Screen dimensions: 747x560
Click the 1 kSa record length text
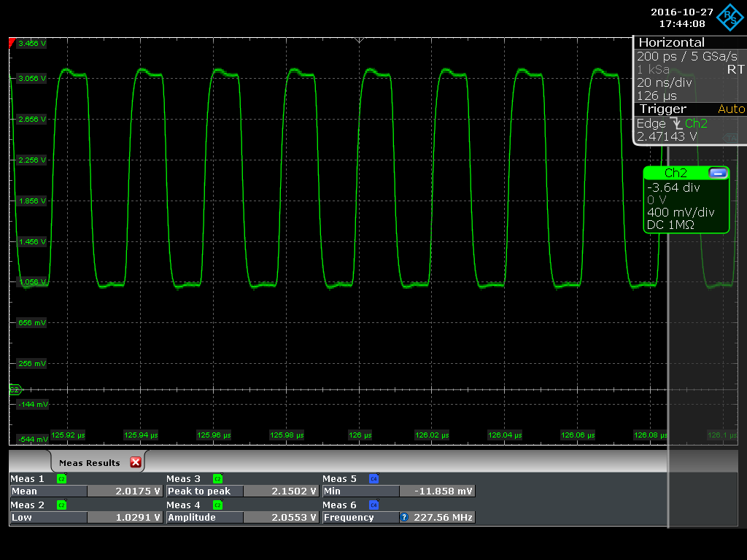[653, 69]
